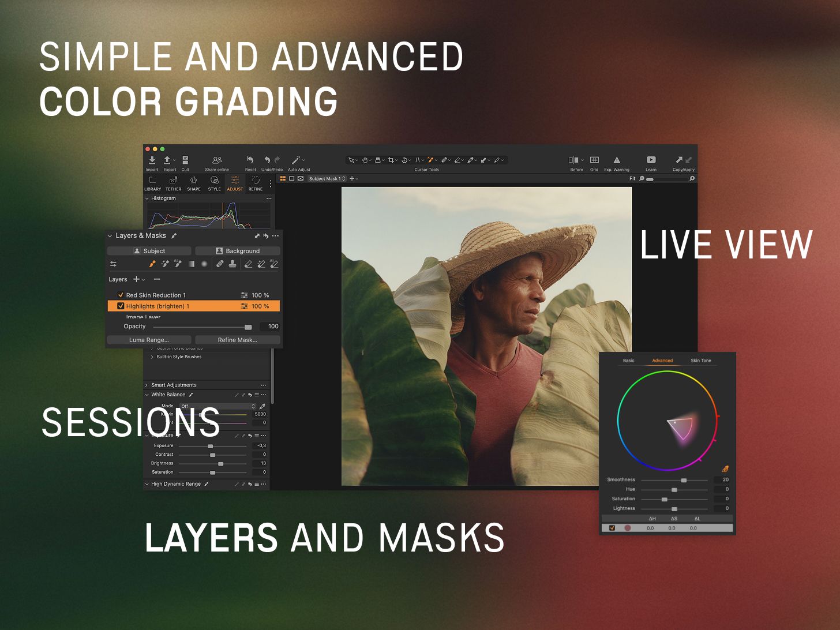
Task: Toggle the Highlights (brighten) 1 layer checkbox
Action: 121,306
